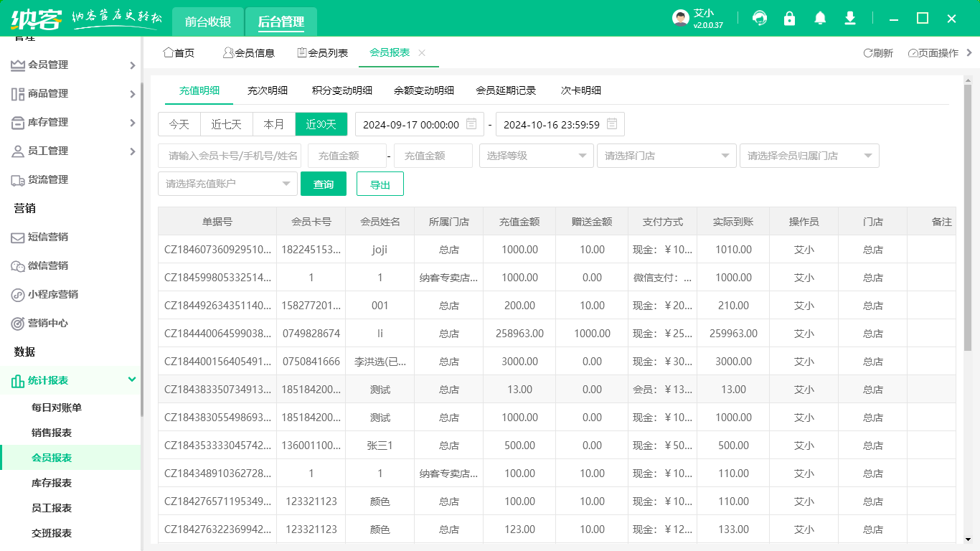980x551 pixels.
Task: Switch to the 前台收银 tab
Action: 208,22
